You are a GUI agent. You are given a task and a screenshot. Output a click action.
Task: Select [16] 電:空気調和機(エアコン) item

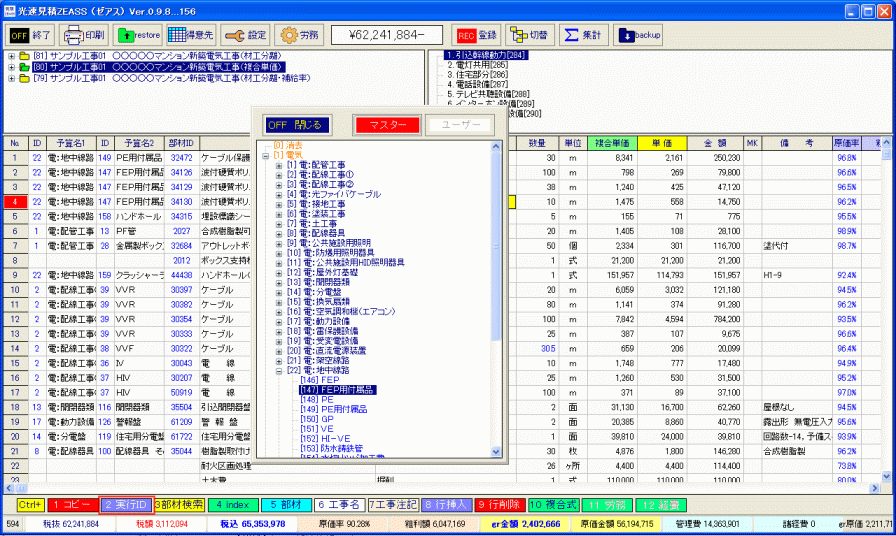coord(341,311)
